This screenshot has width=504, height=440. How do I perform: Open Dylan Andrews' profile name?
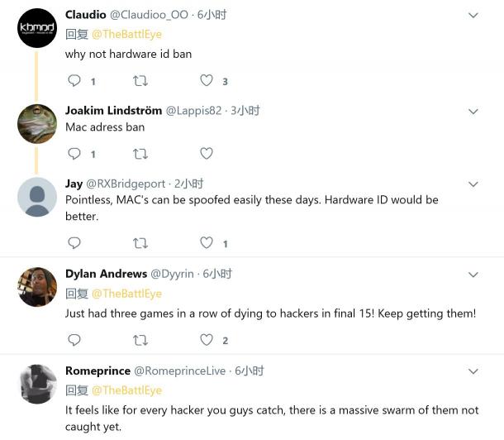click(106, 274)
